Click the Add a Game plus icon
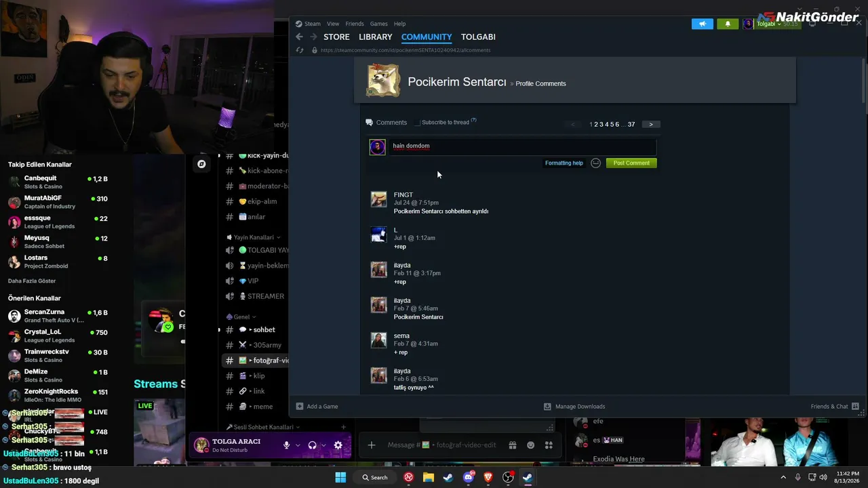 (300, 407)
